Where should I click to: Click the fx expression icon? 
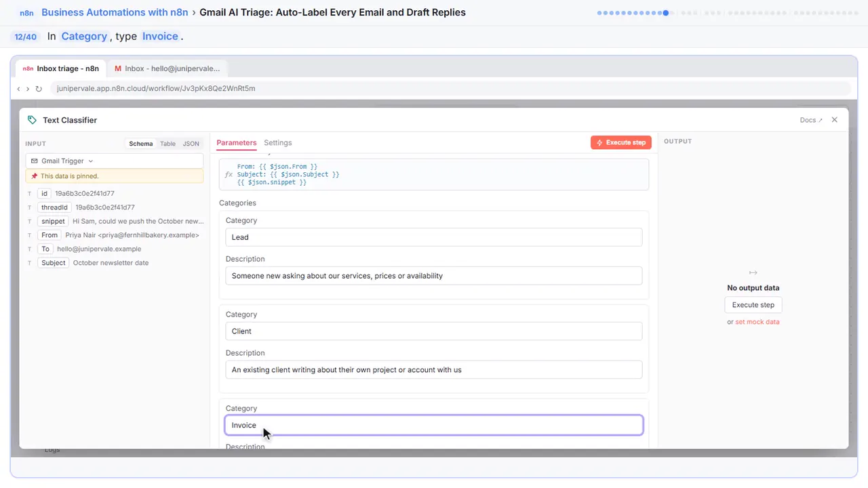coord(229,174)
